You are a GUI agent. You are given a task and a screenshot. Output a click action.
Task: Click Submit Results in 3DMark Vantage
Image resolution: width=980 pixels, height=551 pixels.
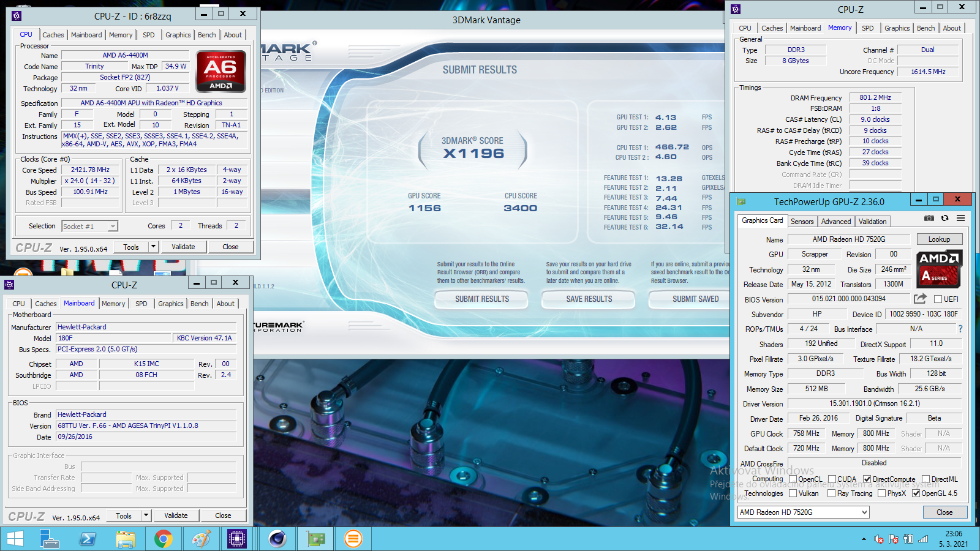tap(481, 299)
